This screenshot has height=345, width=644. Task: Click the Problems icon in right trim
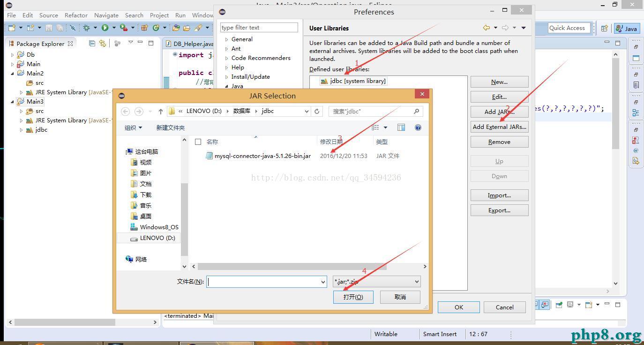[x=636, y=140]
